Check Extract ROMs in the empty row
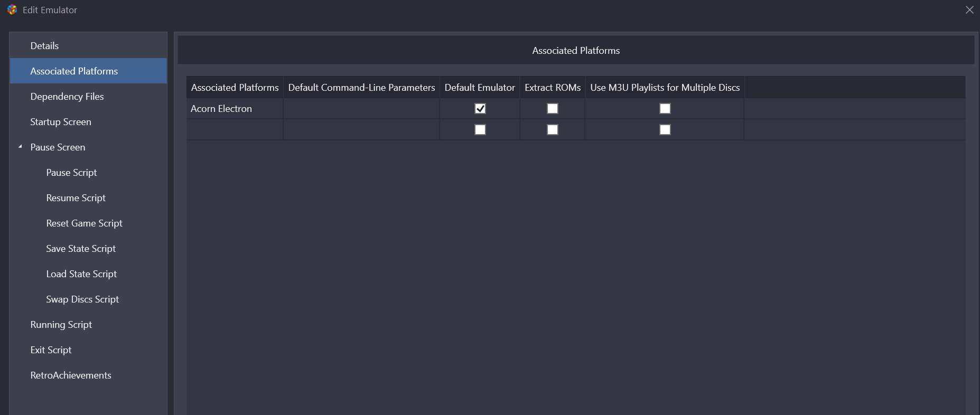Viewport: 980px width, 415px height. tap(552, 130)
